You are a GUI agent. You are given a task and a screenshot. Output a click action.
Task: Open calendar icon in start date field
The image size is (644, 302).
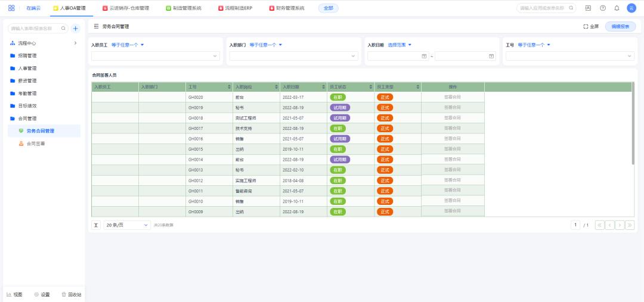(424, 56)
